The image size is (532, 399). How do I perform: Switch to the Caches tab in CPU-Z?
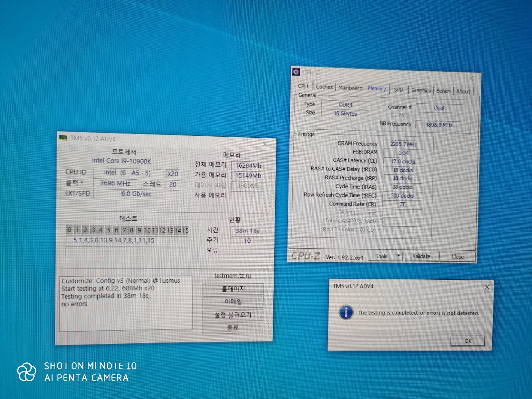(x=324, y=87)
